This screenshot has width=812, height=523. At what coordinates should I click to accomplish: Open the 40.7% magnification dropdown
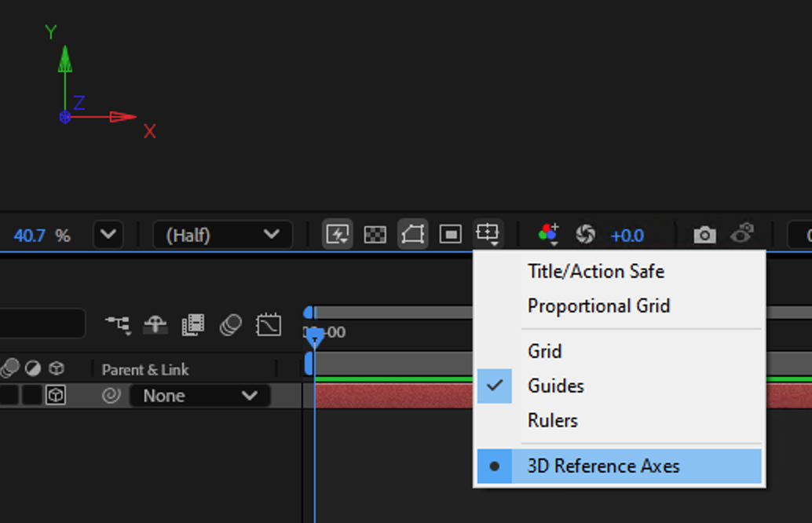[x=108, y=234]
